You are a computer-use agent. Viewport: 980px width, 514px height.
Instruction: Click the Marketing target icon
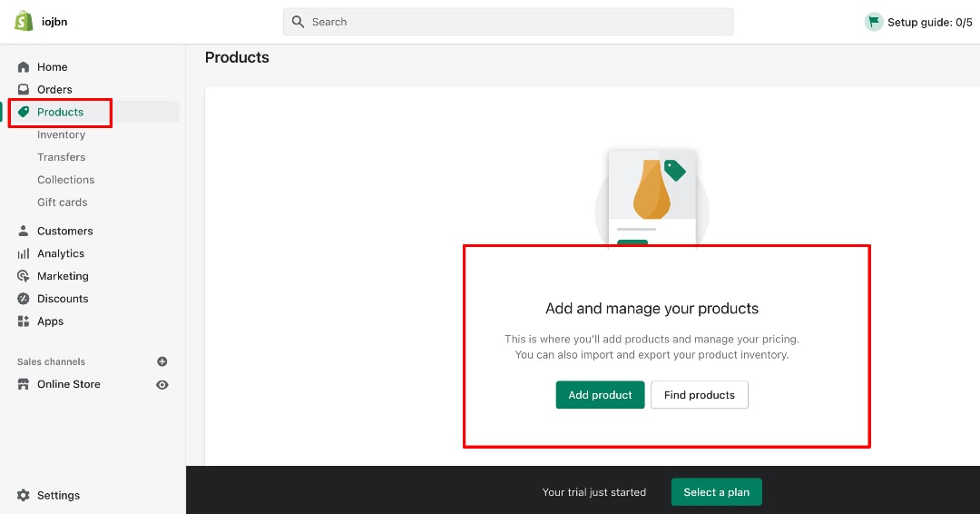coord(23,276)
